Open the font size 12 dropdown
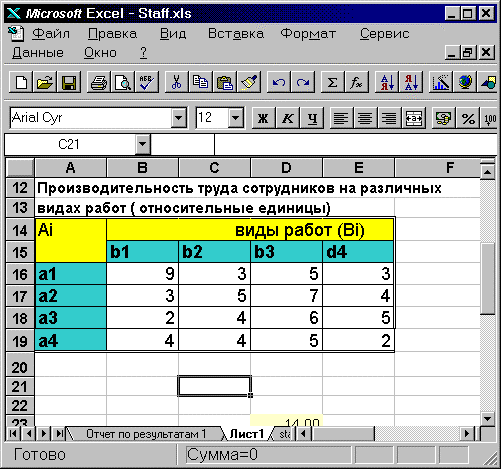 pos(236,118)
